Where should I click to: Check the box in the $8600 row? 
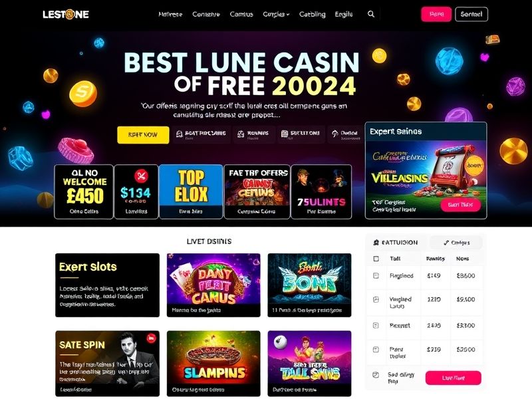point(376,276)
